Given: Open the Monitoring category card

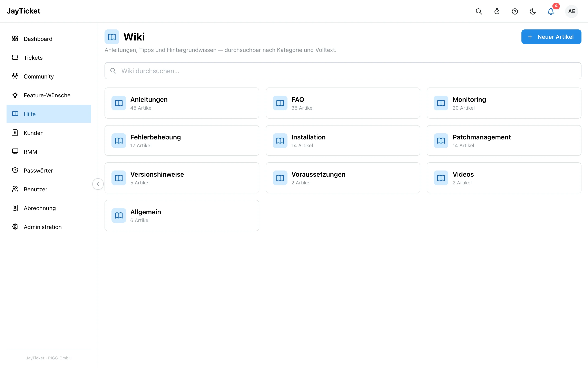Looking at the screenshot, I should click(x=504, y=103).
